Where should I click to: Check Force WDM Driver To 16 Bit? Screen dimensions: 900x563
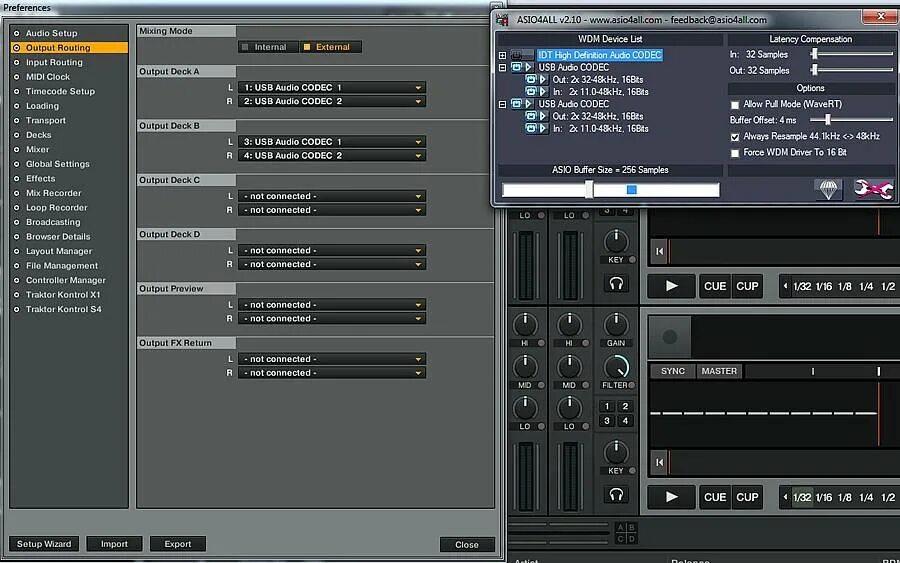pyautogui.click(x=735, y=153)
